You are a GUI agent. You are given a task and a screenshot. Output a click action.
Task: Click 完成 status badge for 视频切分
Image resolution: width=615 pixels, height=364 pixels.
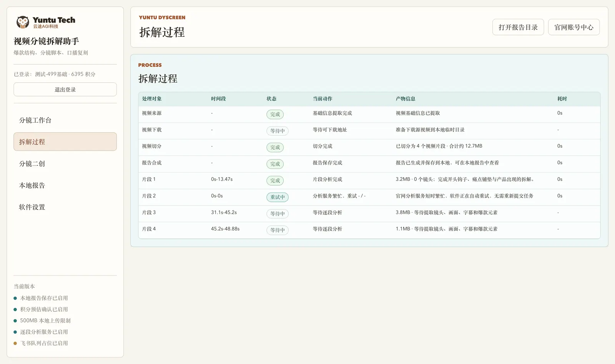click(275, 147)
